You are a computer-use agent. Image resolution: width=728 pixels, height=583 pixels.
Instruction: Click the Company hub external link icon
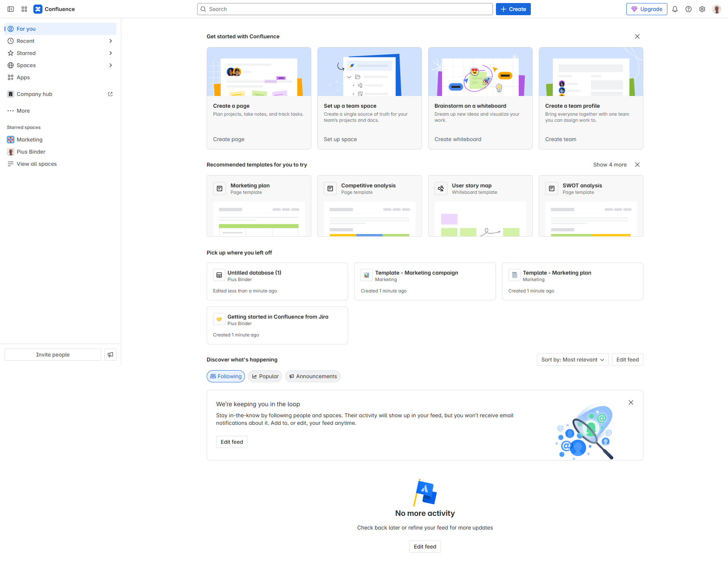pyautogui.click(x=110, y=94)
